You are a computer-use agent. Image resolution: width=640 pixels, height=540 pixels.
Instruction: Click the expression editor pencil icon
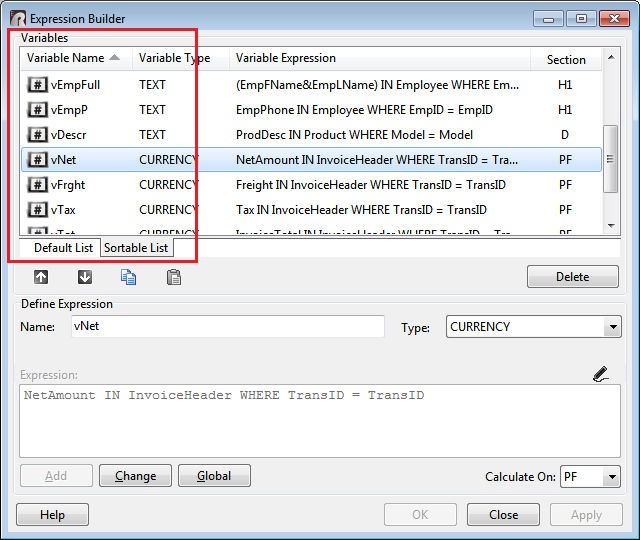[x=600, y=375]
